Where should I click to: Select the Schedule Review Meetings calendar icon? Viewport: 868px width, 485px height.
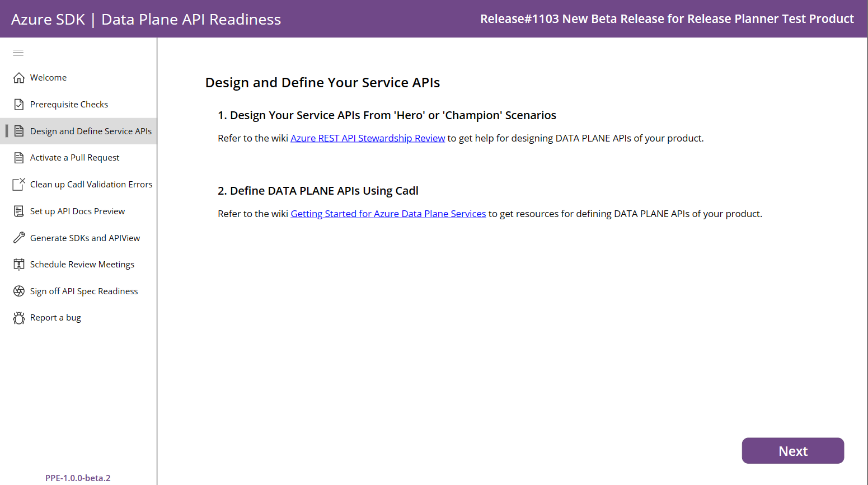tap(18, 264)
